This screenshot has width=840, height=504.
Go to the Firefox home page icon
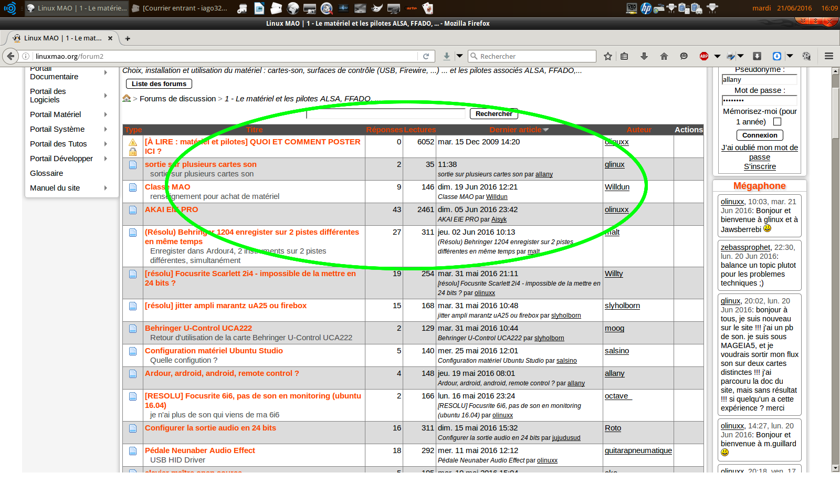pyautogui.click(x=664, y=56)
